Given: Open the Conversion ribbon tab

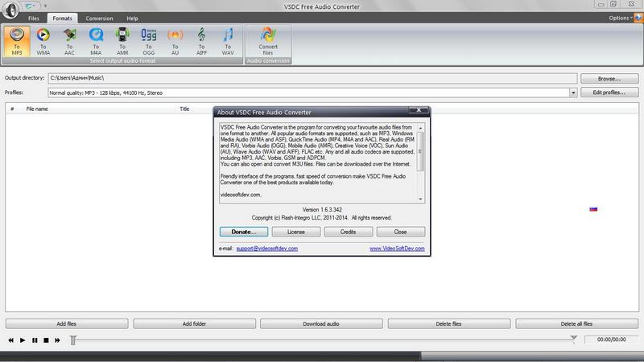Looking at the screenshot, I should [x=99, y=19].
